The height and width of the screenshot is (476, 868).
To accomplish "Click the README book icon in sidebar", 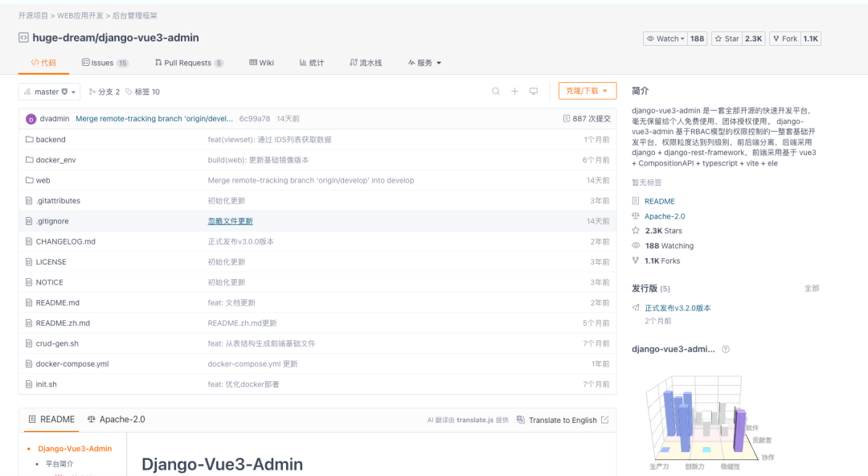I will click(636, 200).
